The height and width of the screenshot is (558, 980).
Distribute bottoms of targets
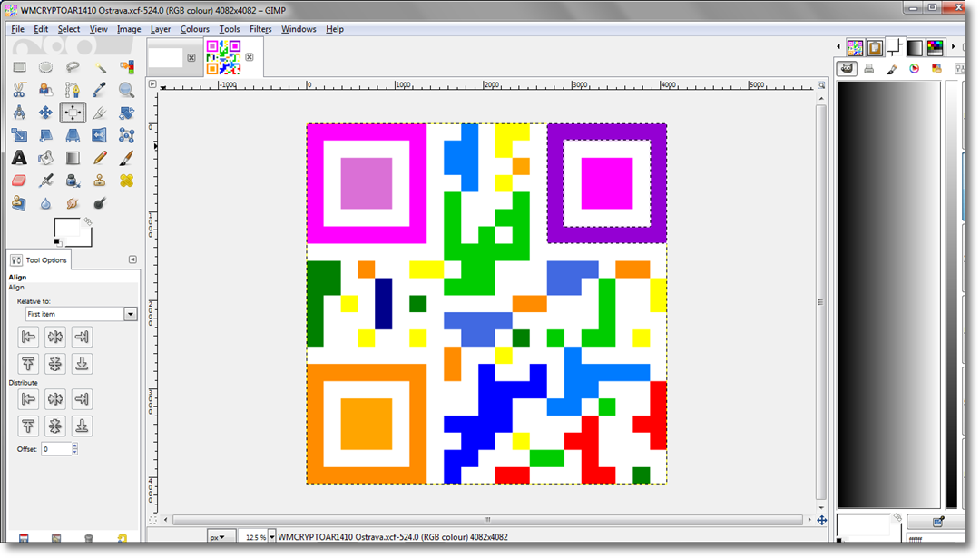click(x=82, y=426)
